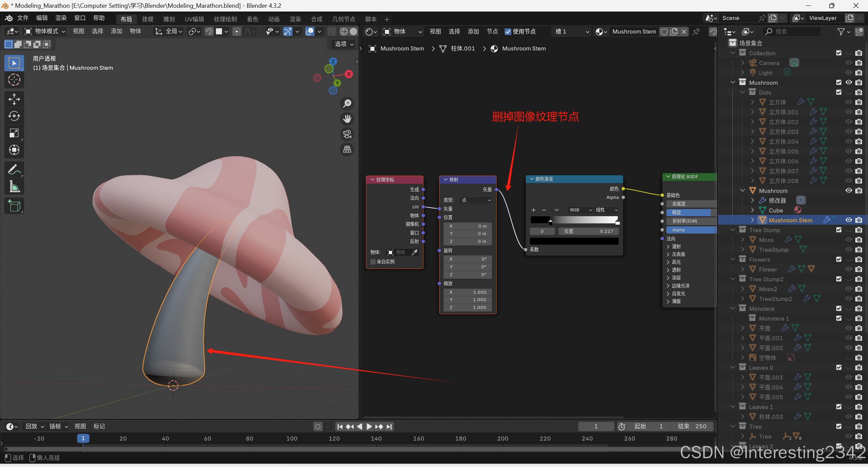Open the Render menu in the top menu bar

tap(61, 18)
